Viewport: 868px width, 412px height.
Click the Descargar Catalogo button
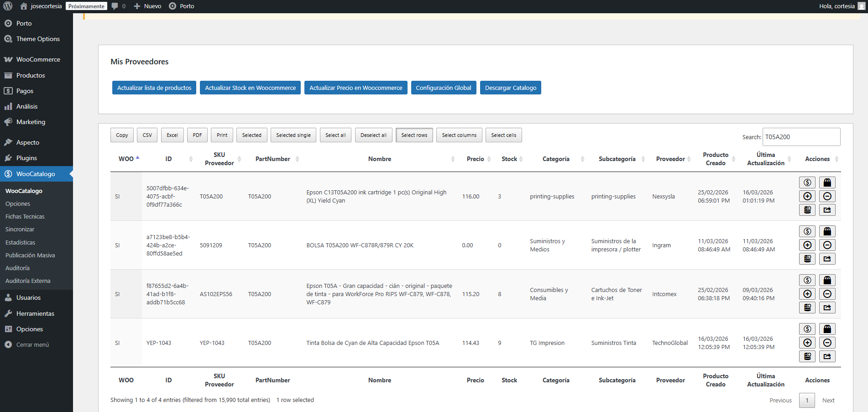coord(510,88)
